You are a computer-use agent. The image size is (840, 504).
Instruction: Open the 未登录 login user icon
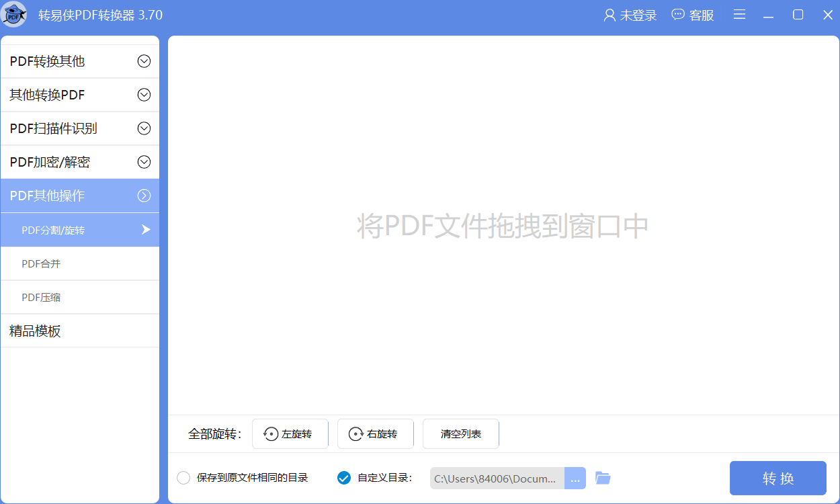tap(610, 15)
